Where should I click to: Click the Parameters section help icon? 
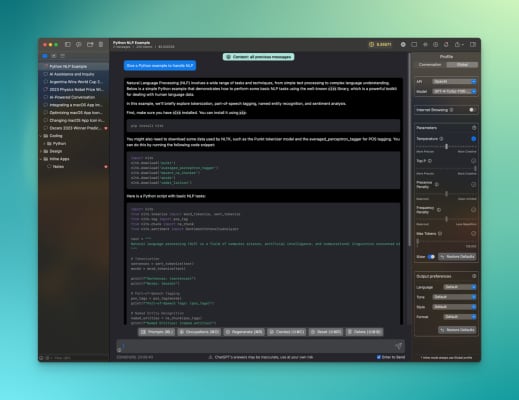474,128
